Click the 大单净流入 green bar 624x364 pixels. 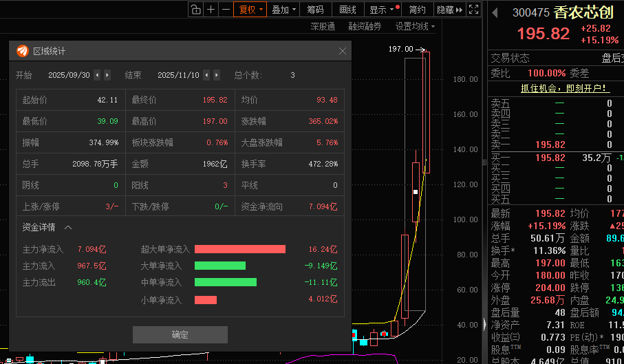tap(220, 266)
